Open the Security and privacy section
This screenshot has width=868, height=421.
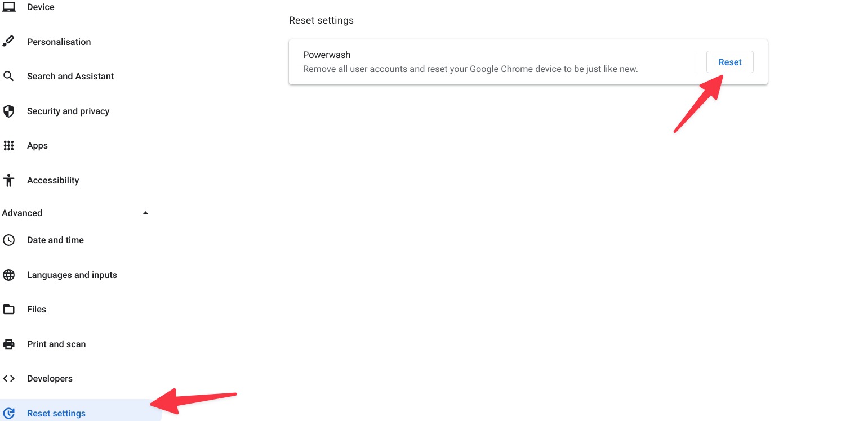coord(68,111)
